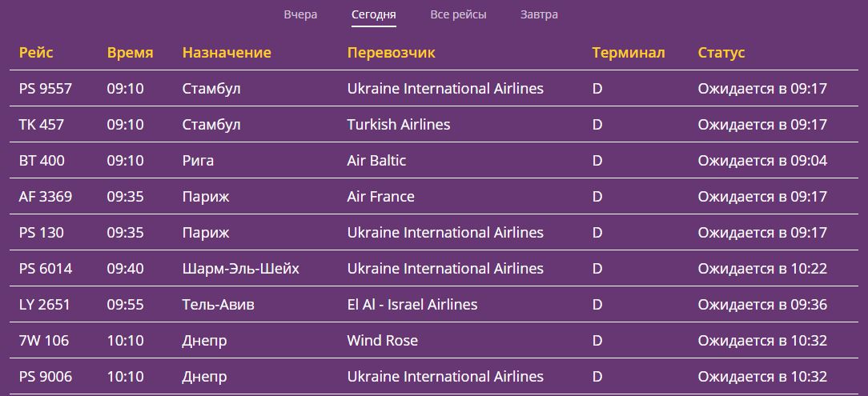Viewport: 868px width, 396px height.
Task: Open flight AF 3369 details
Action: [x=46, y=197]
